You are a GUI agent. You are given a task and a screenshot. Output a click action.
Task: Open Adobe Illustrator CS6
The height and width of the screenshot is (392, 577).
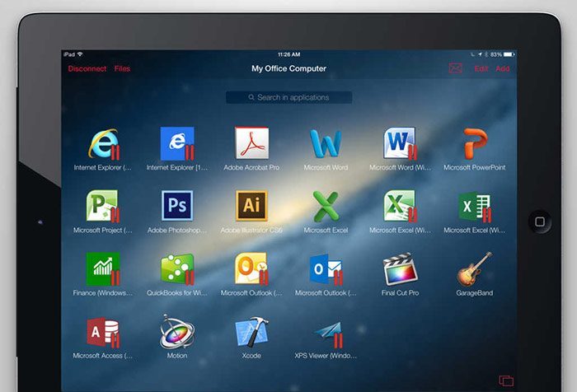click(x=251, y=206)
